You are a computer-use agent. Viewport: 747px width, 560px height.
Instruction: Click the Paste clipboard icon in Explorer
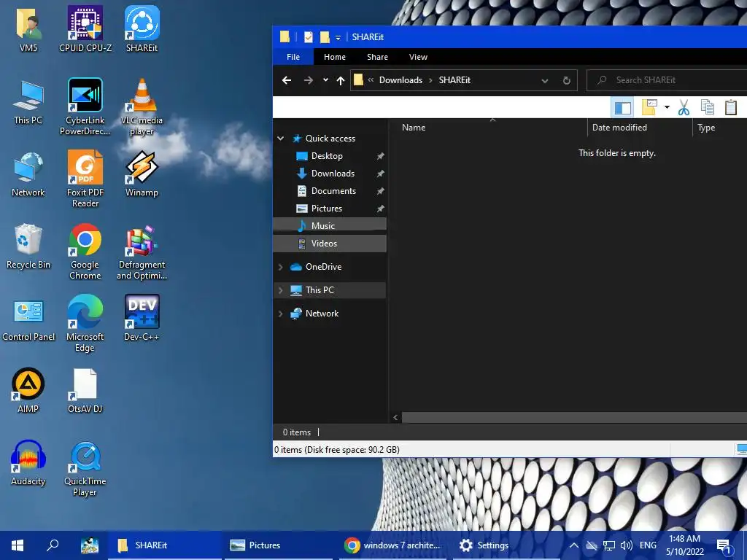click(x=731, y=108)
